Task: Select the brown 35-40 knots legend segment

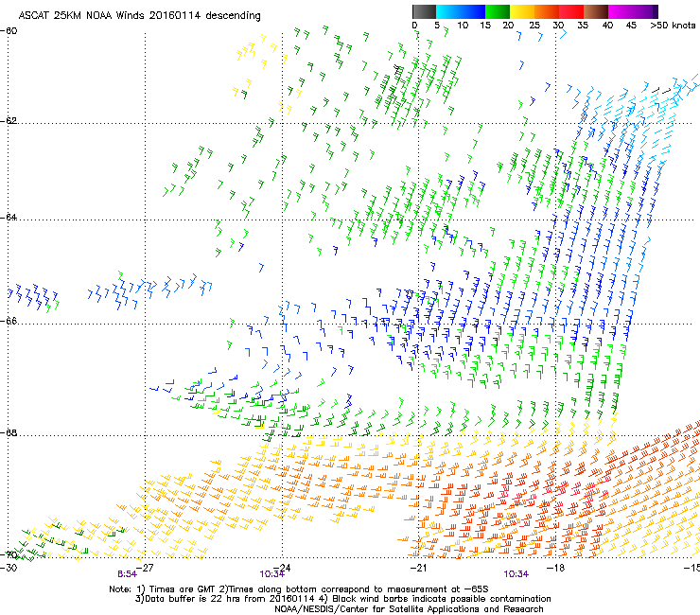Action: [x=596, y=11]
